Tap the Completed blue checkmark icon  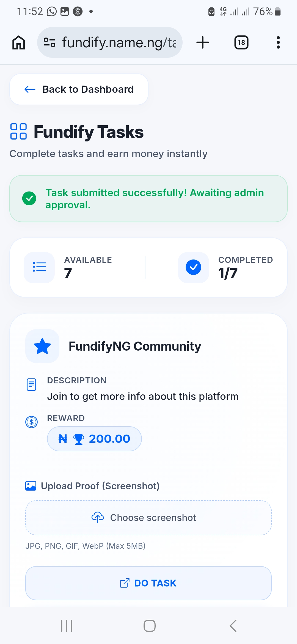pos(193,267)
